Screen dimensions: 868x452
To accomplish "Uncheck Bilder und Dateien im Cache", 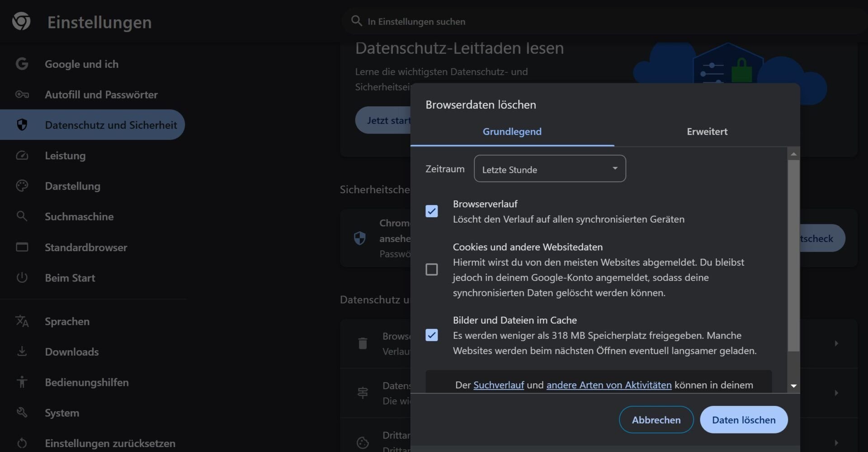I will pos(432,335).
